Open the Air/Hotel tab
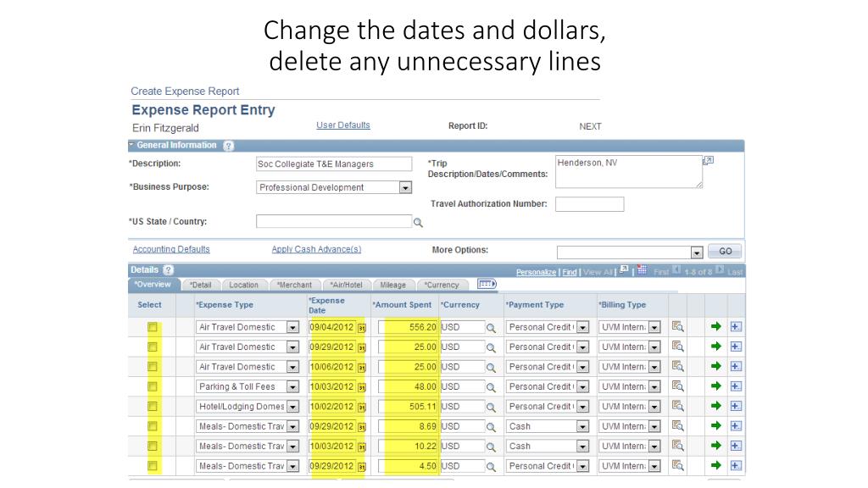The width and height of the screenshot is (868, 488). [x=346, y=286]
